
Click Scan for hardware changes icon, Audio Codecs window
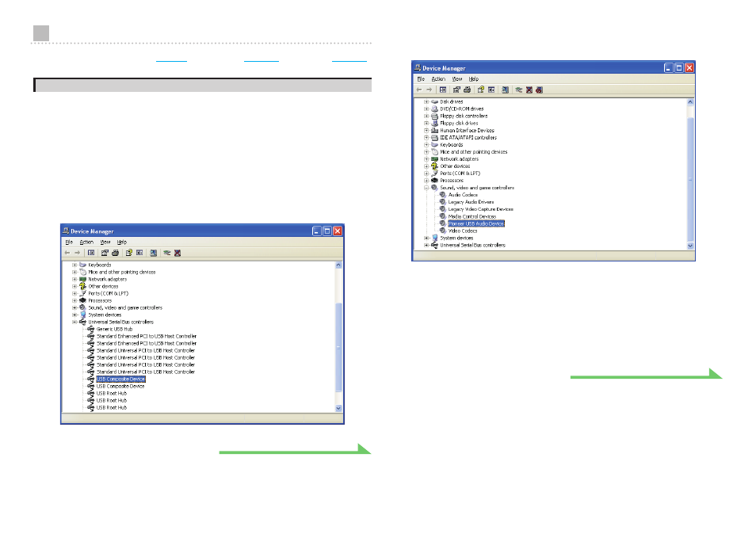[x=506, y=90]
